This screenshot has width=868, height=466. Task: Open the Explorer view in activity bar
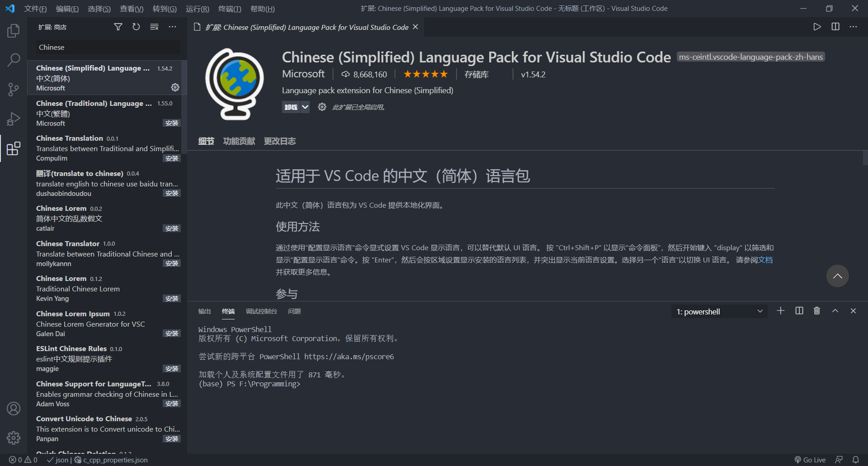tap(14, 31)
